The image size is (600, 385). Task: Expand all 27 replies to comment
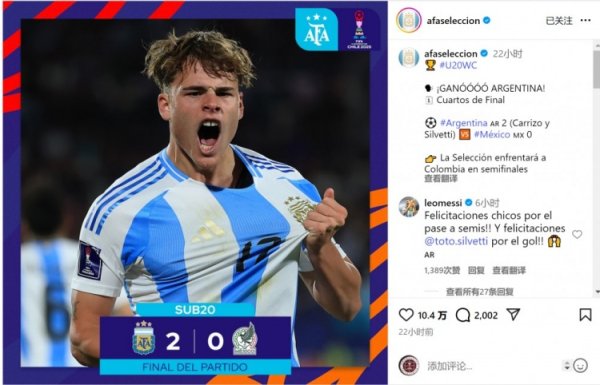click(x=479, y=292)
